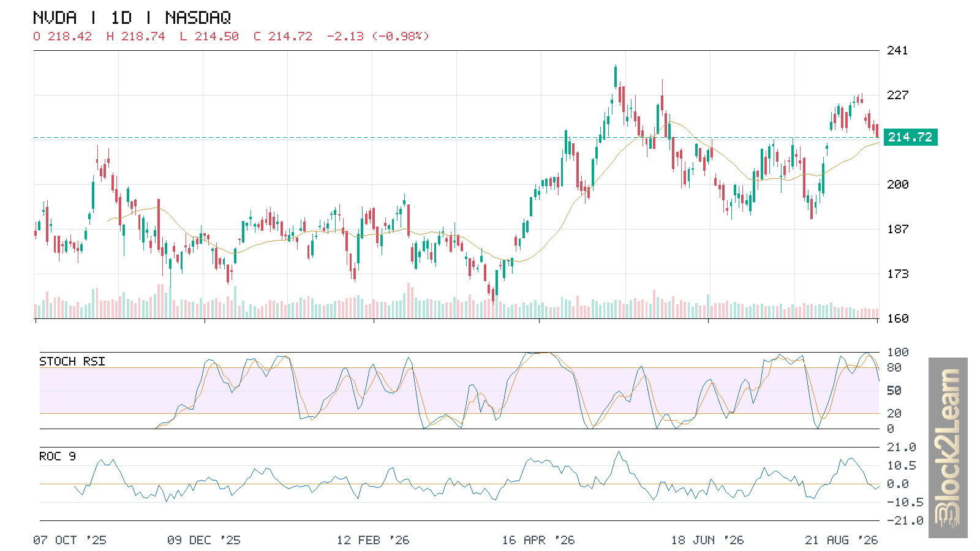Click the Stoch RSI 20 level label
The image size is (980, 551).
[x=894, y=413]
